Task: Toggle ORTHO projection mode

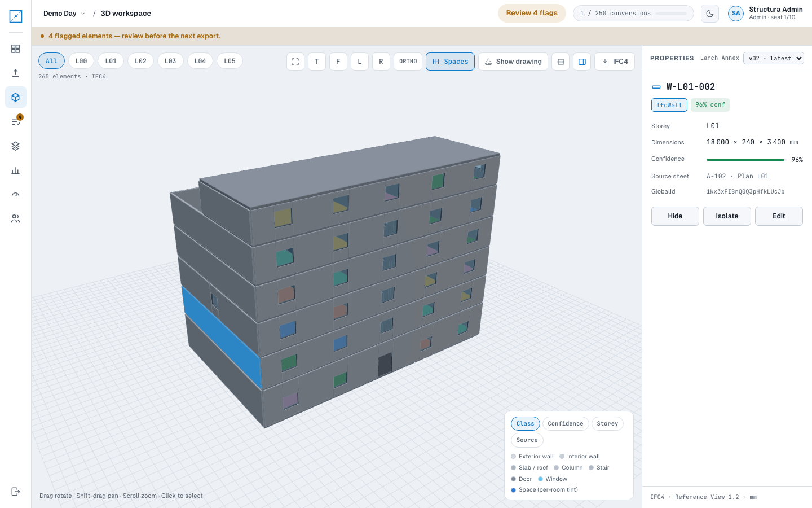Action: (x=408, y=62)
